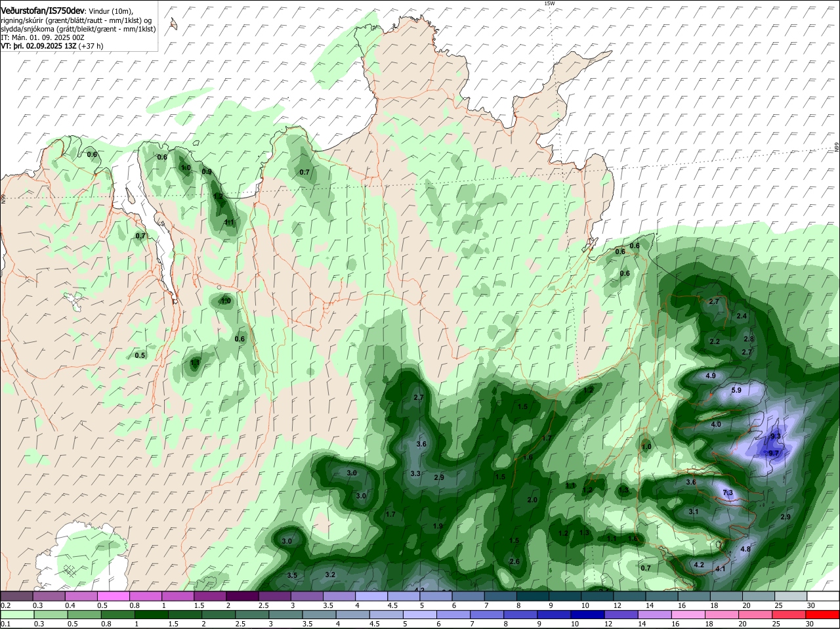
Task: Click the 4.1 precipitation value
Action: tap(721, 569)
